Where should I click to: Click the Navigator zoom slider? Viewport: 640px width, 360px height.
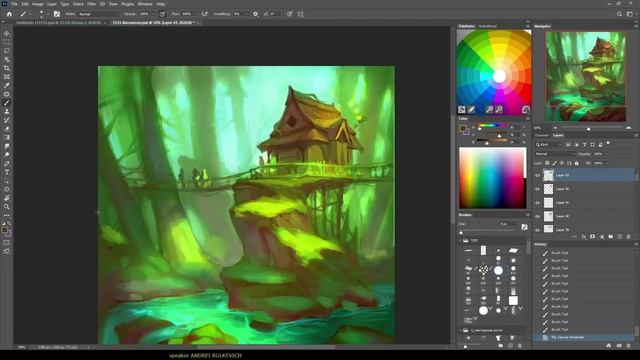point(588,129)
